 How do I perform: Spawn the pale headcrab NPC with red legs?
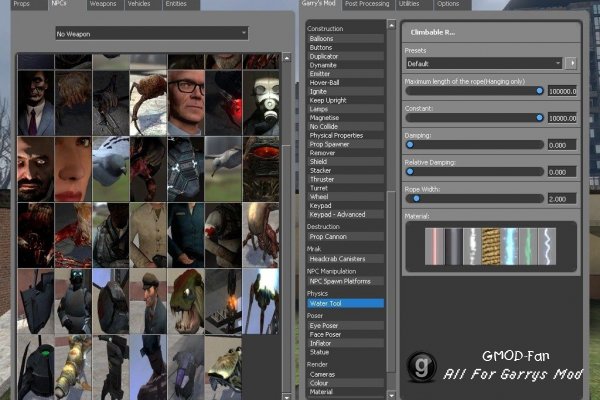click(261, 235)
